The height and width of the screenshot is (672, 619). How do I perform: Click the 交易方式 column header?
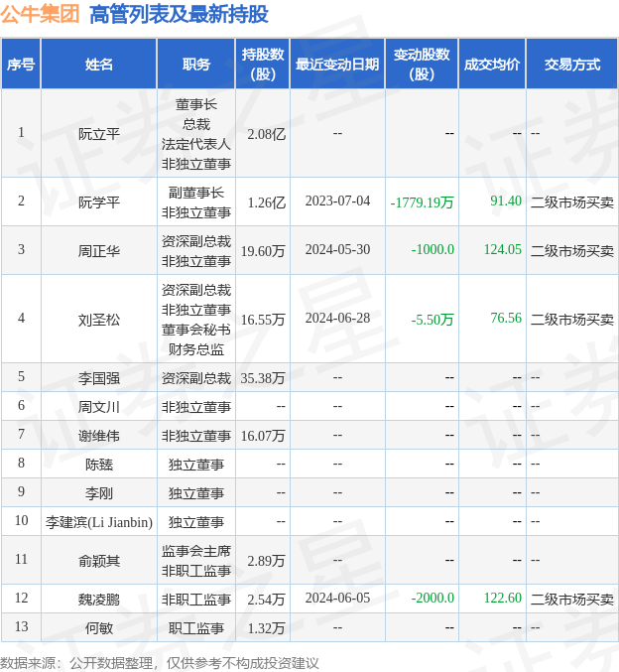point(571,65)
